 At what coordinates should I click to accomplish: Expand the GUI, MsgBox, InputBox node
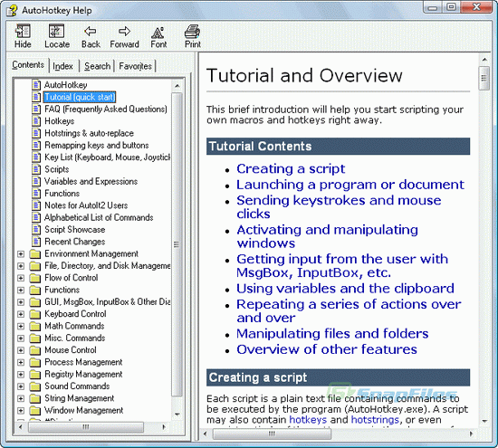[21, 302]
